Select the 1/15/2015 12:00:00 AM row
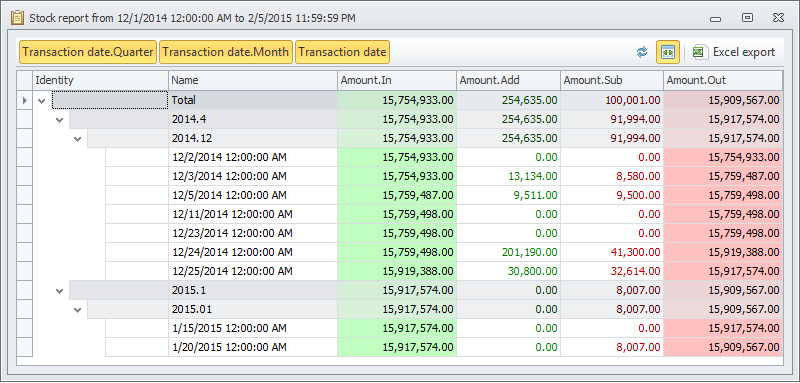This screenshot has height=383, width=800. 399,328
